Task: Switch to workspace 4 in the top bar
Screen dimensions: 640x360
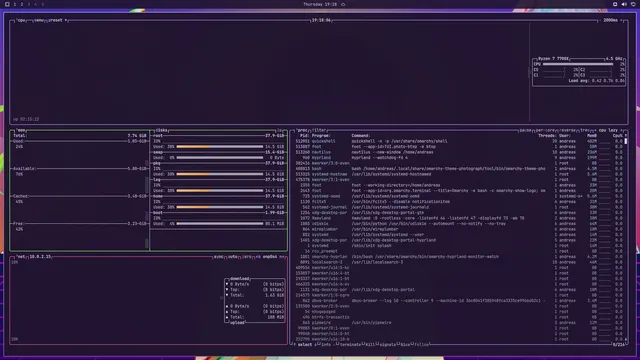Action: (x=36, y=4)
